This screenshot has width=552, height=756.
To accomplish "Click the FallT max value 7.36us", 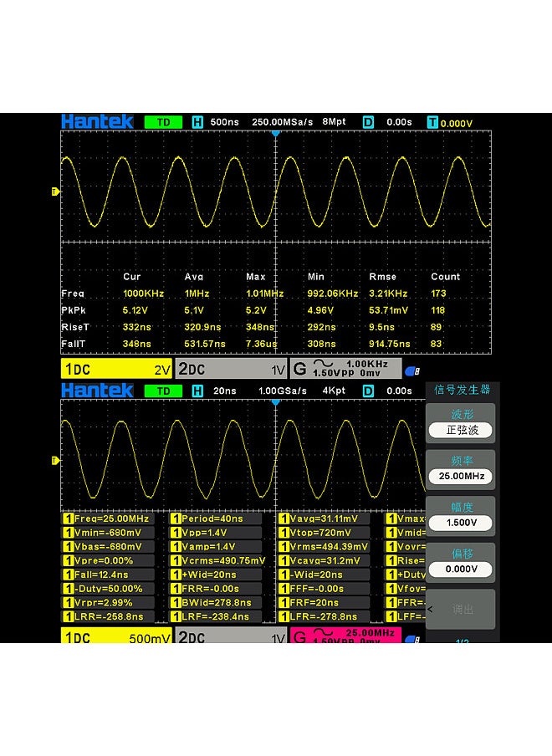I will (261, 345).
